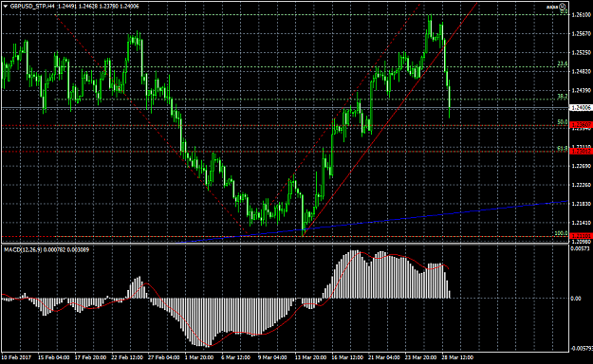This screenshot has width=593, height=364.
Task: Click the MACD scale value 0.00573
Action: [x=580, y=248]
